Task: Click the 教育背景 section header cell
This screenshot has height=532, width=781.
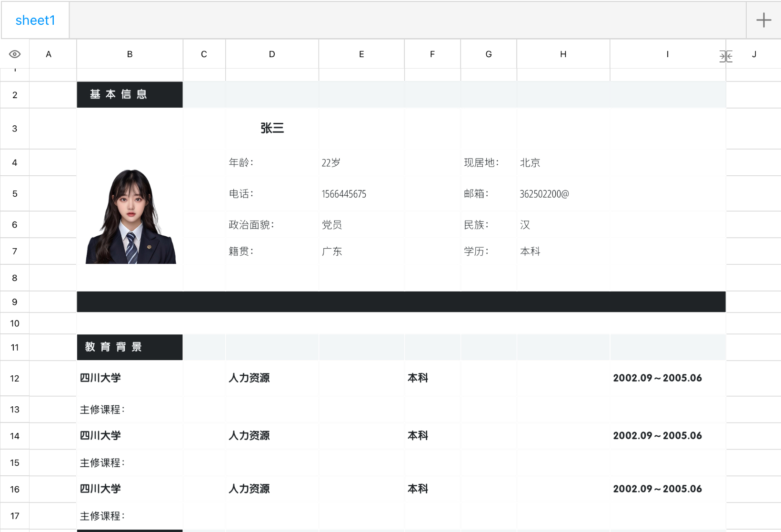Action: coord(130,347)
